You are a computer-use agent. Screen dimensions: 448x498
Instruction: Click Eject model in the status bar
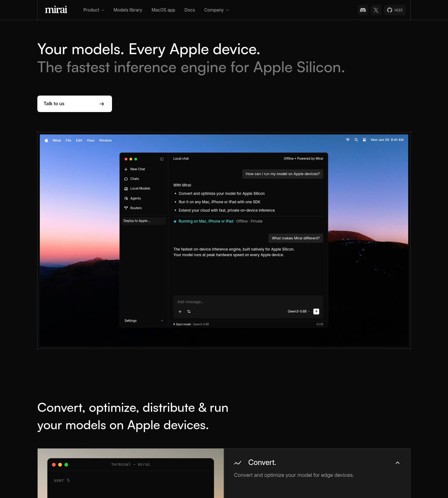(182, 324)
